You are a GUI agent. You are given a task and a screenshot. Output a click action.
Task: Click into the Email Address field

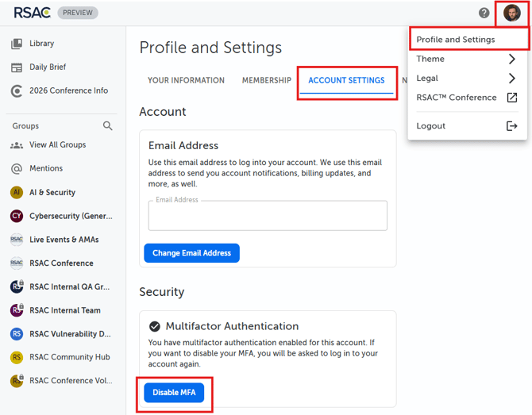(x=268, y=216)
